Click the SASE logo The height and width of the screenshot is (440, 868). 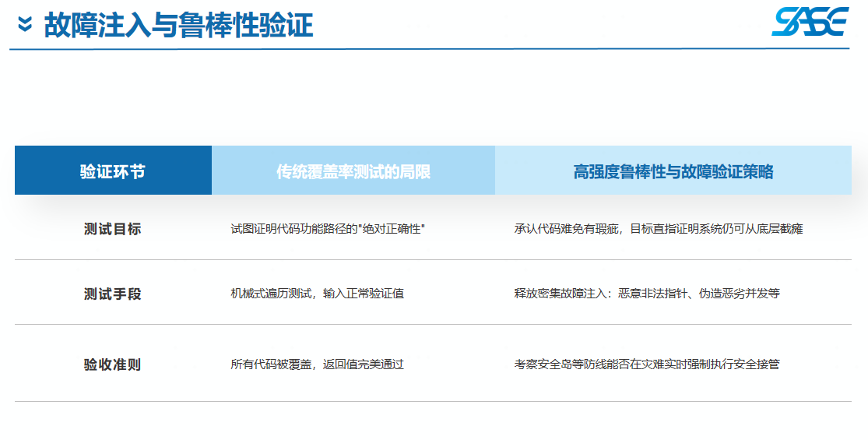coord(810,22)
